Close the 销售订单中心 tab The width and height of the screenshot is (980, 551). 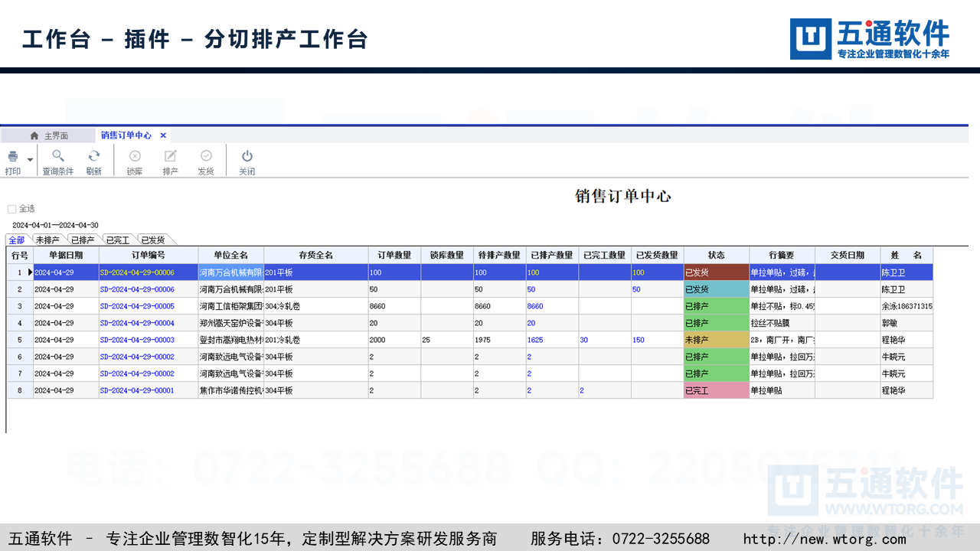point(163,135)
